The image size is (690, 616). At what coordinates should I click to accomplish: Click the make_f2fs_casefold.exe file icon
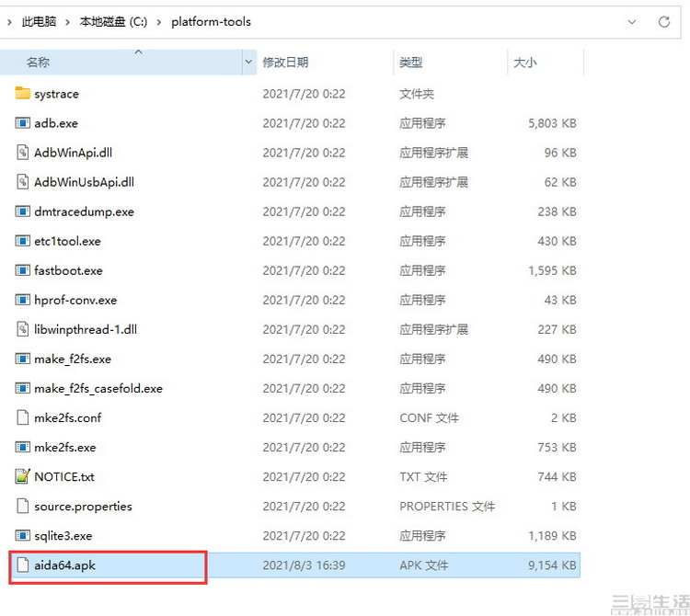[x=22, y=388]
